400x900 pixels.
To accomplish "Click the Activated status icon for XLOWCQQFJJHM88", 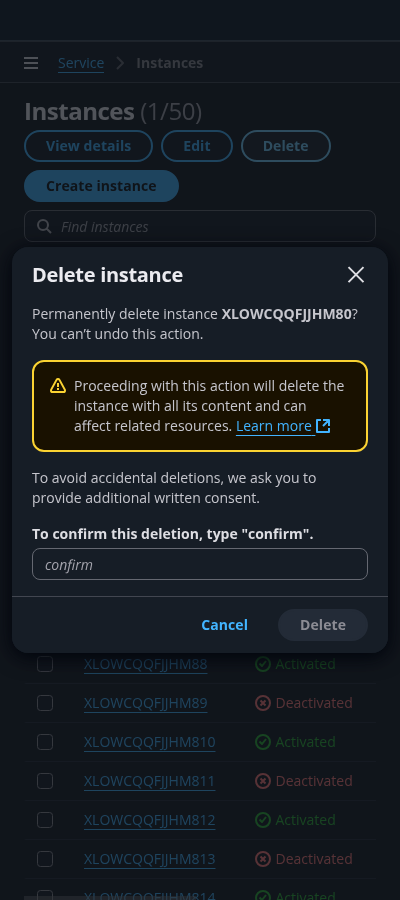I will tap(263, 664).
